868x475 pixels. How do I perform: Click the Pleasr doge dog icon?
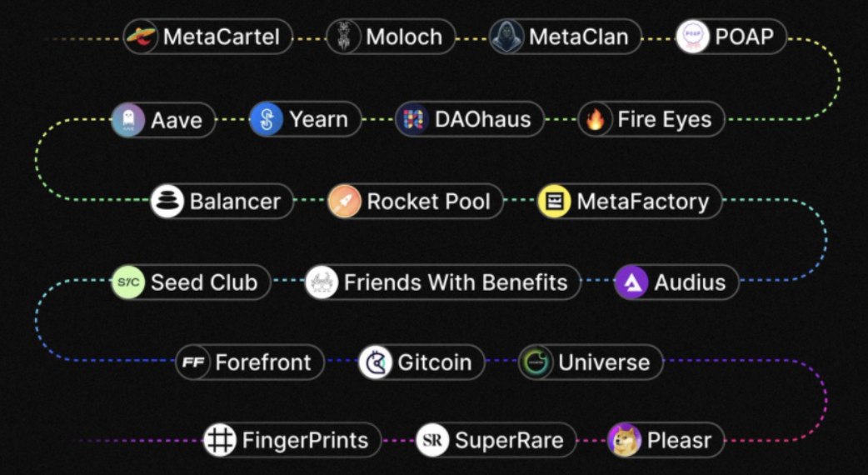point(625,441)
